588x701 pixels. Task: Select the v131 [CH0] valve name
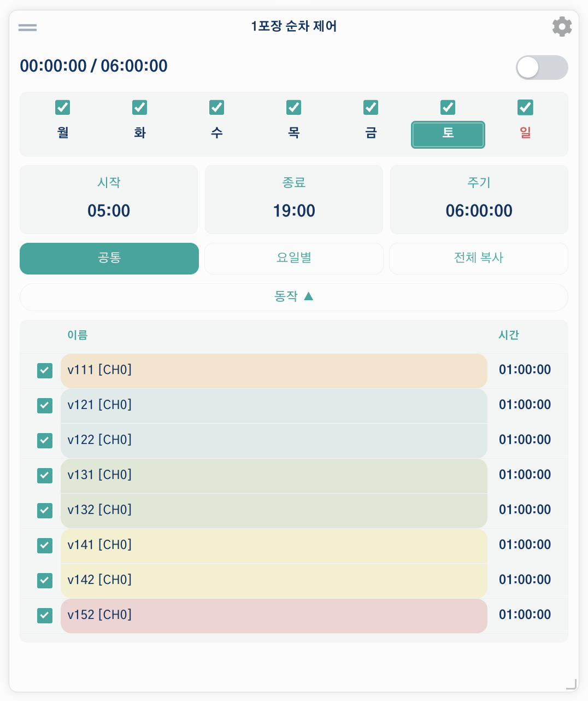pyautogui.click(x=274, y=476)
